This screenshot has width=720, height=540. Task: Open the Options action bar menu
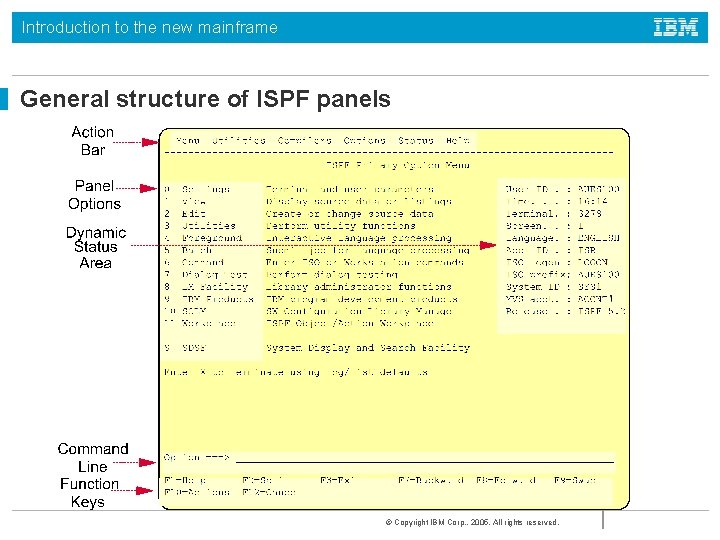pos(364,141)
